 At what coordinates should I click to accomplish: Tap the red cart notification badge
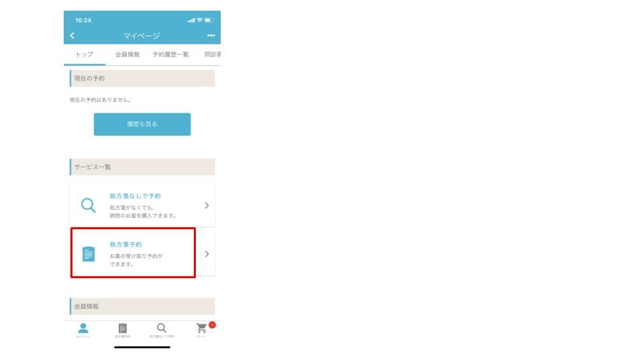tap(212, 324)
